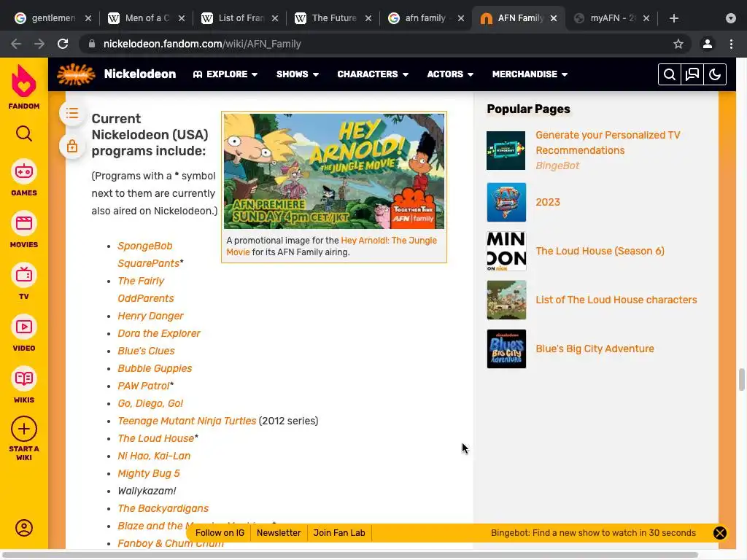Viewport: 747px width, 560px height.
Task: Open the Henry Danger link
Action: coord(150,316)
